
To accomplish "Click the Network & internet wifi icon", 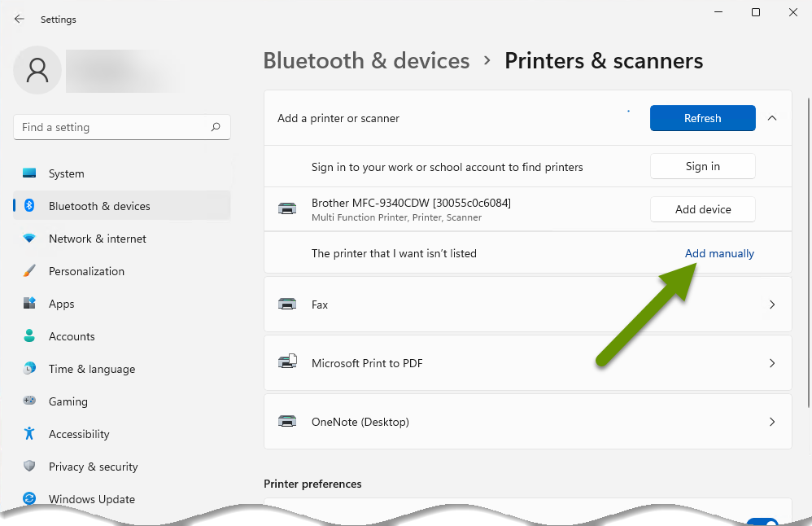I will pos(29,239).
